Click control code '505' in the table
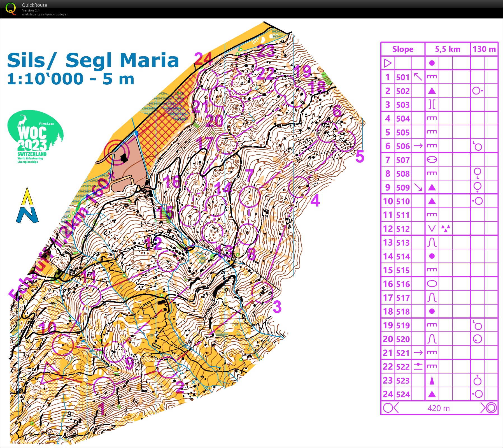The image size is (503, 448). (403, 132)
